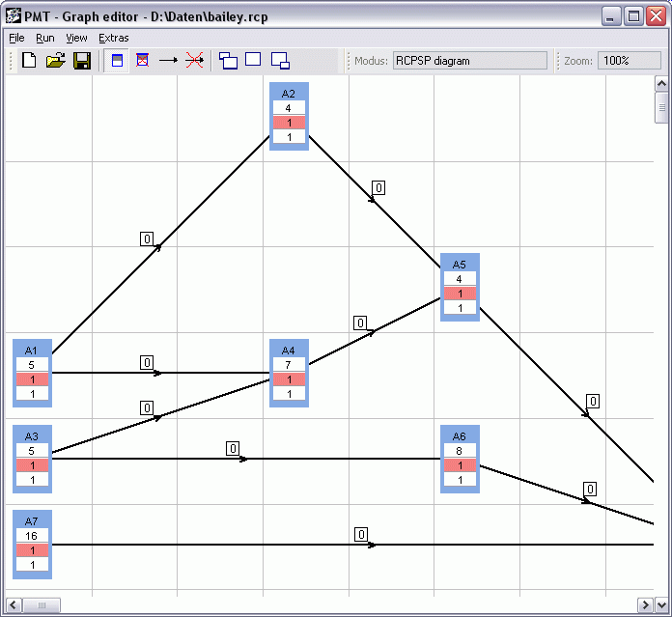The image size is (672, 617).
Task: Click the horizontal scrollbar right arrow
Action: (645, 605)
